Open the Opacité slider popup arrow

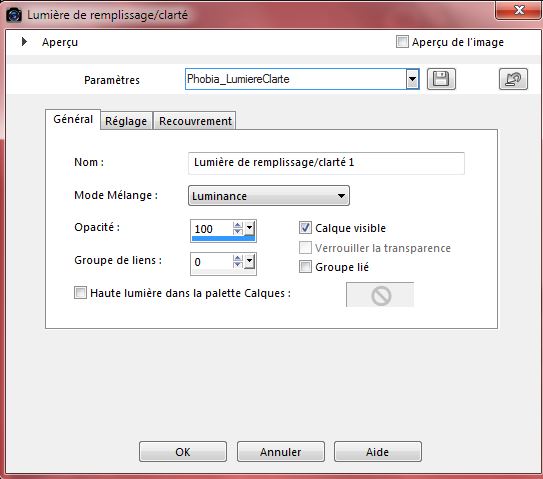249,228
